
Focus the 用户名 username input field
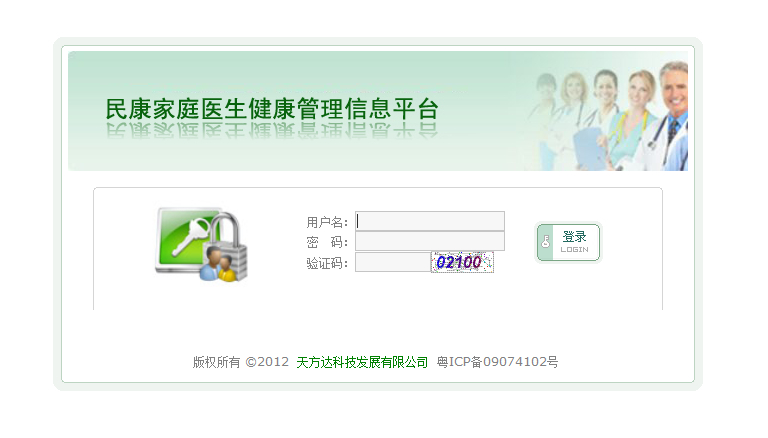pos(430,221)
